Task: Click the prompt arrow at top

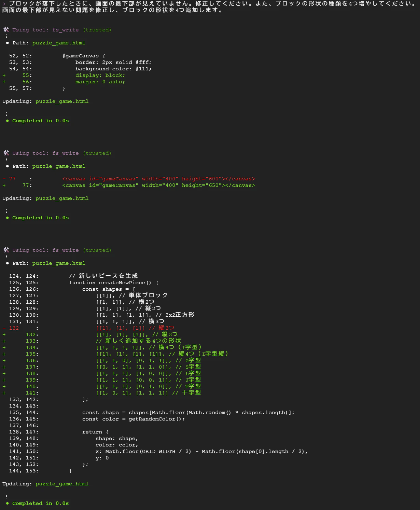Action: pyautogui.click(x=4, y=3)
